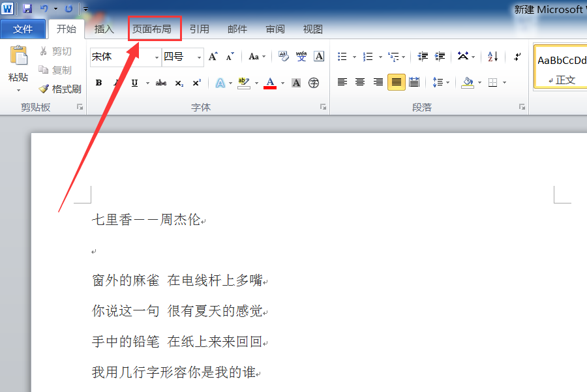Apply the red font color
Screen dimensions: 587x392
(x=270, y=83)
